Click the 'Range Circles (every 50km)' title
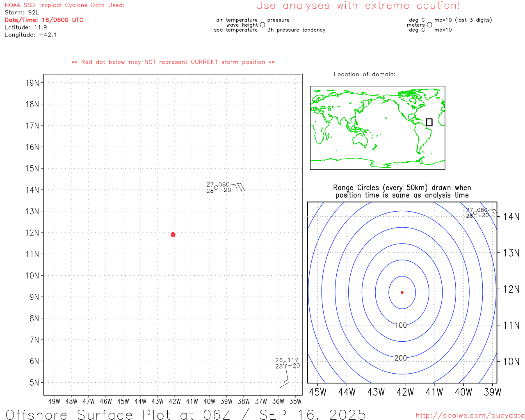525x420 pixels. 402,188
